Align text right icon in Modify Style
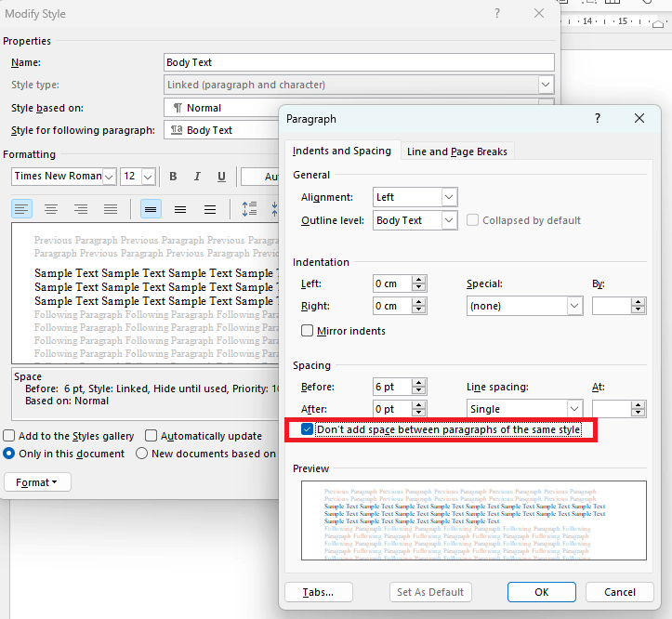The width and height of the screenshot is (672, 619). click(81, 209)
